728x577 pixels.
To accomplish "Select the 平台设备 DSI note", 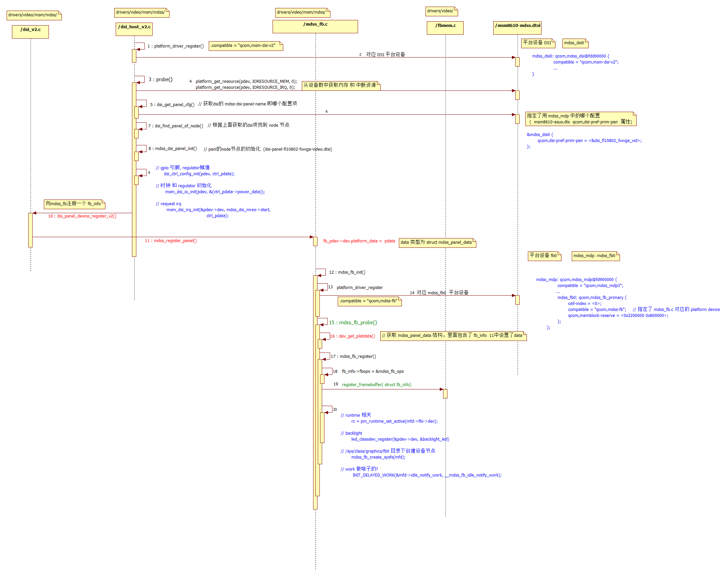I will pyautogui.click(x=538, y=43).
